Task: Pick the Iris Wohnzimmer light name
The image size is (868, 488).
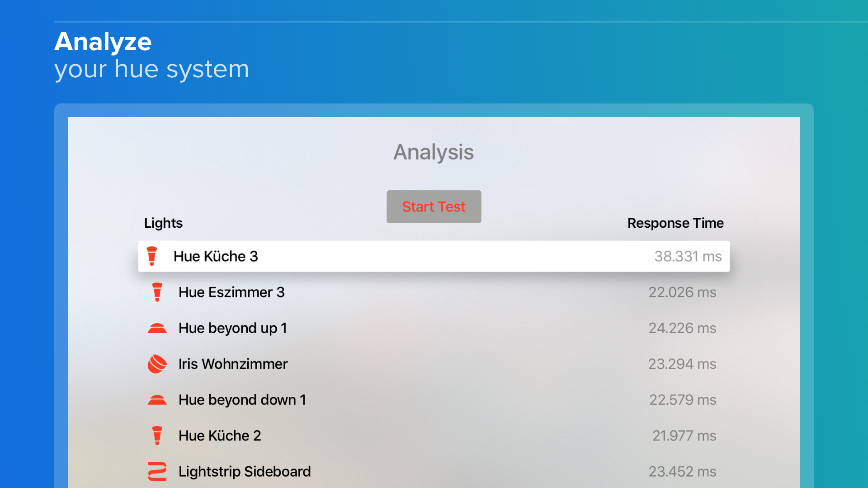Action: pyautogui.click(x=233, y=364)
